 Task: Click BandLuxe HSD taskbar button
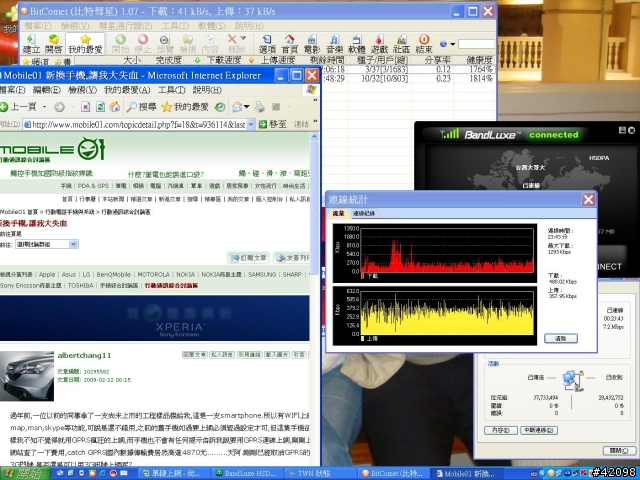tap(246, 473)
